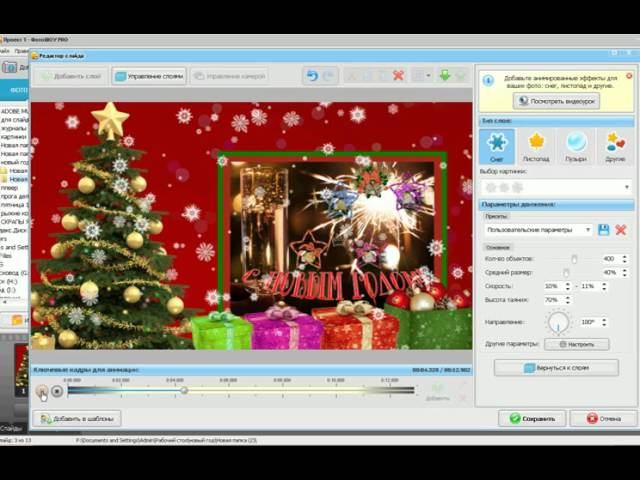Click the Добавить keyframe icon beside the timeline
This screenshot has height=480, width=640.
tap(437, 392)
